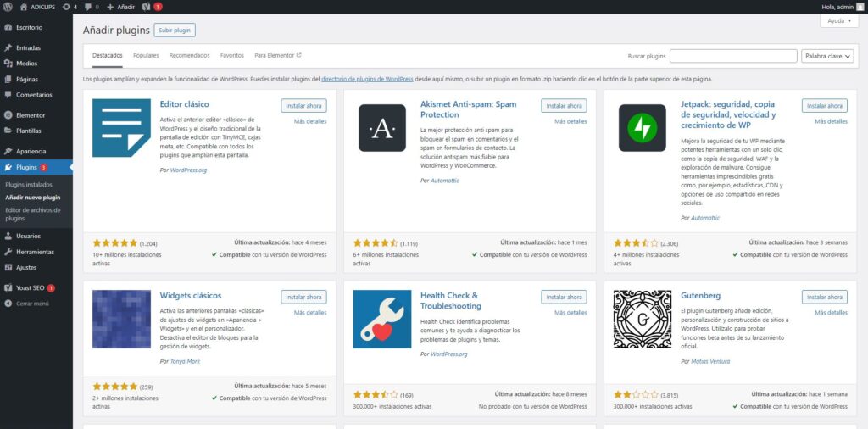Open the admin user avatar
This screenshot has width=868, height=429.
pos(860,7)
